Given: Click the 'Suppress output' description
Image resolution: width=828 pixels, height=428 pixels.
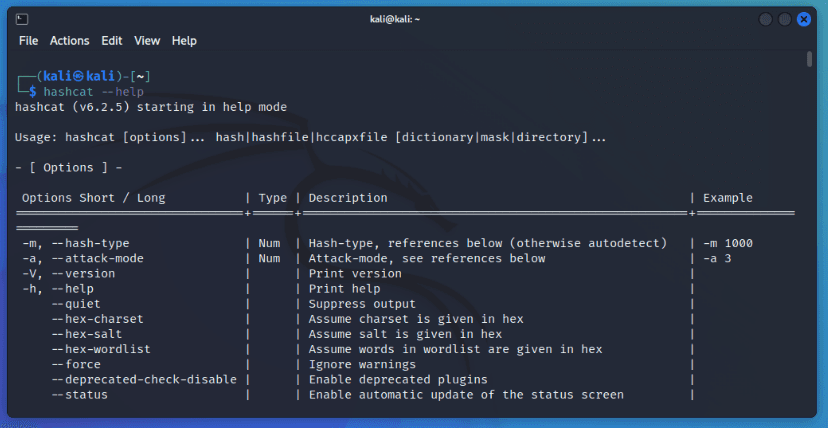Looking at the screenshot, I should (362, 304).
